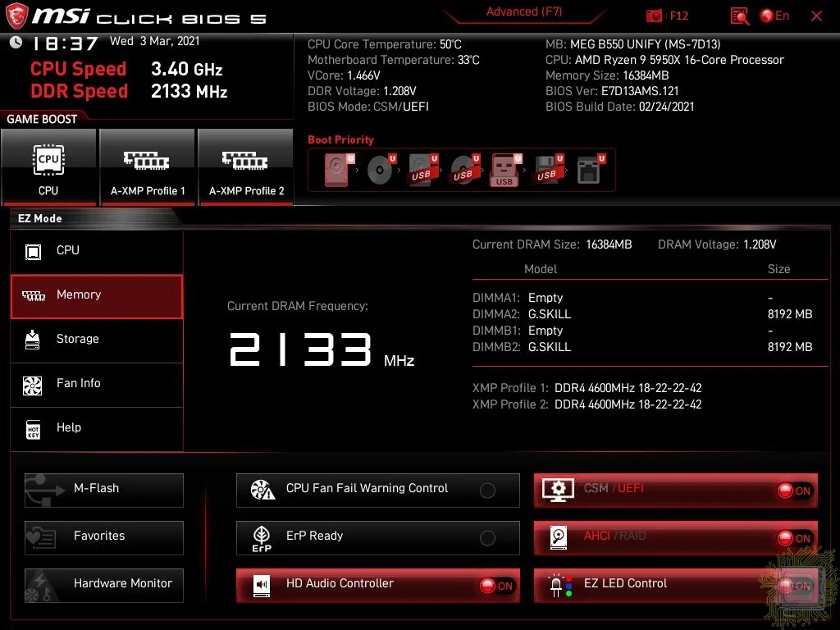Screen dimensions: 840x630
Task: Click the Memory module icon in sidebar
Action: coord(33,295)
